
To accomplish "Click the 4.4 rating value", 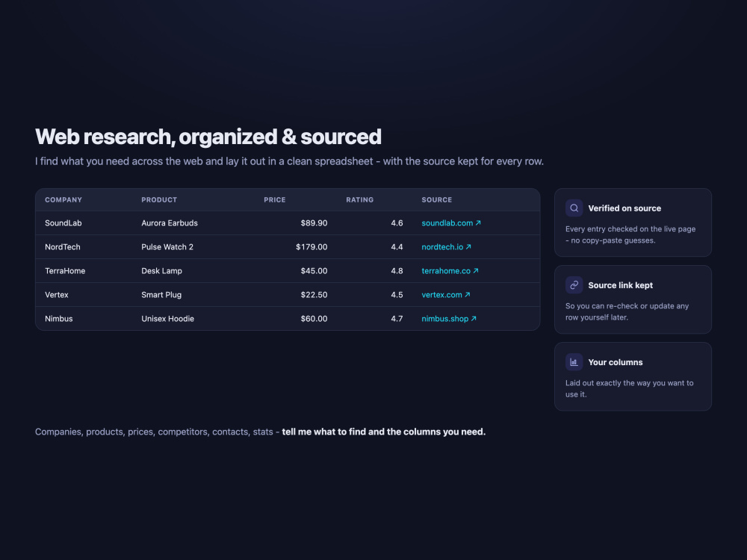I will (x=397, y=246).
